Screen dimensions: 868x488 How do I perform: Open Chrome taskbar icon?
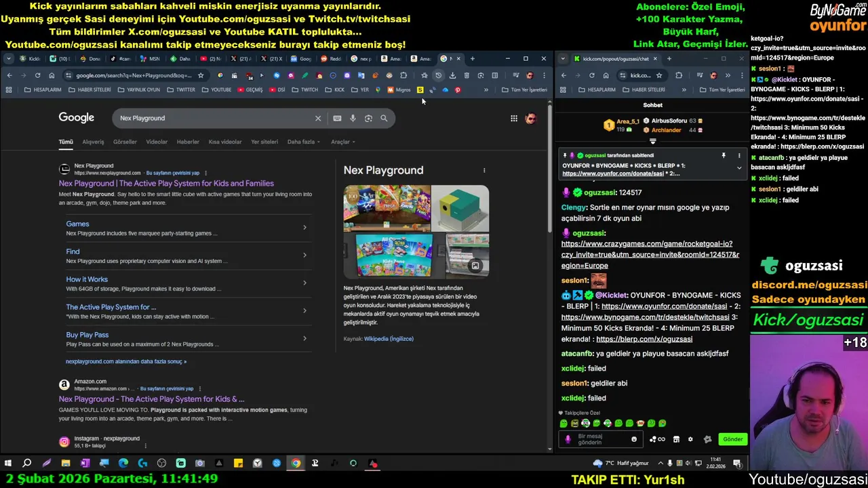296,464
